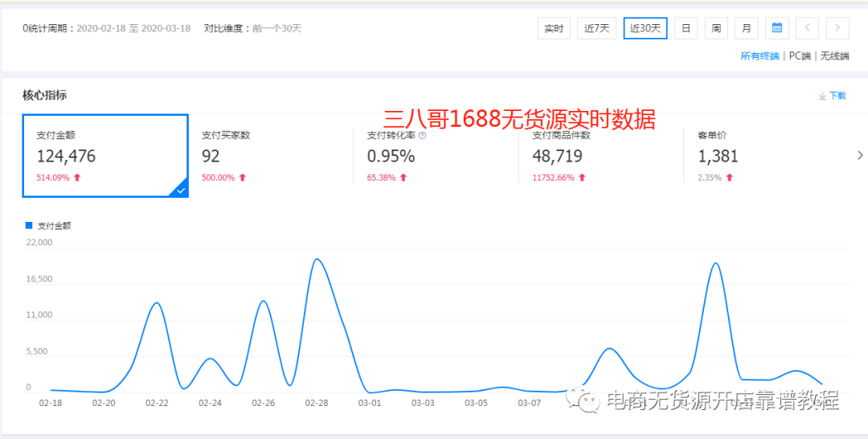Toggle the 支付买家数 metric card
Image resolution: width=868 pixels, height=439 pixels.
[x=272, y=155]
